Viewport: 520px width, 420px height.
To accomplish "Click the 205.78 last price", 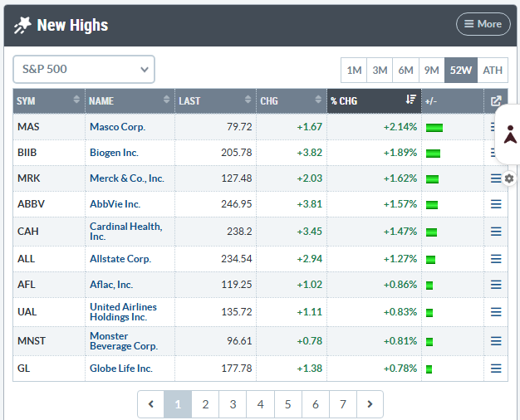I will 237,153.
